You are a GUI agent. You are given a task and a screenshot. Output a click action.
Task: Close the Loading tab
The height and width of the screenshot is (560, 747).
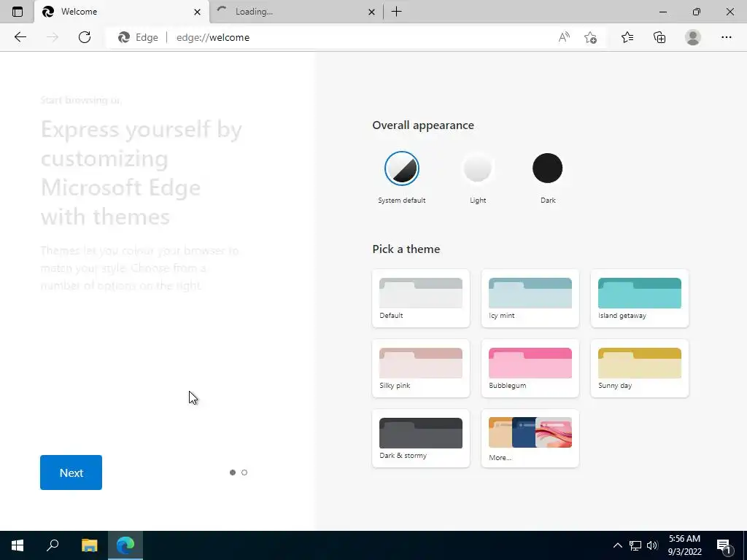[371, 12]
